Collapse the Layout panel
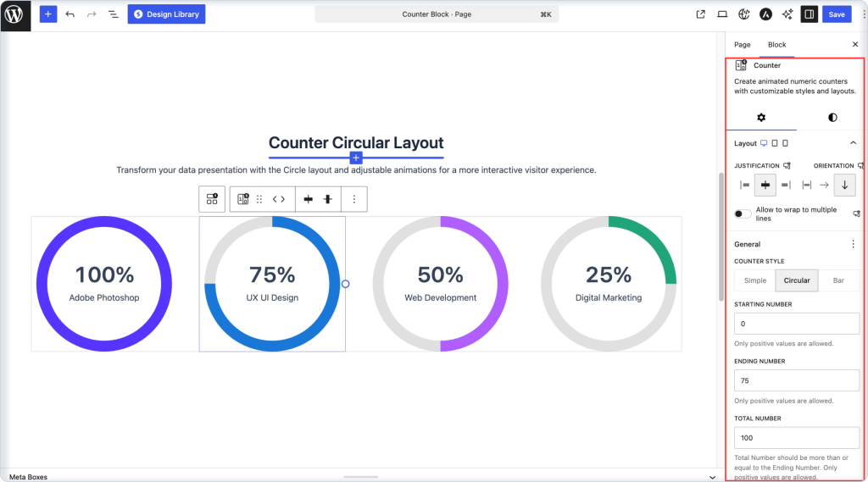 click(853, 143)
